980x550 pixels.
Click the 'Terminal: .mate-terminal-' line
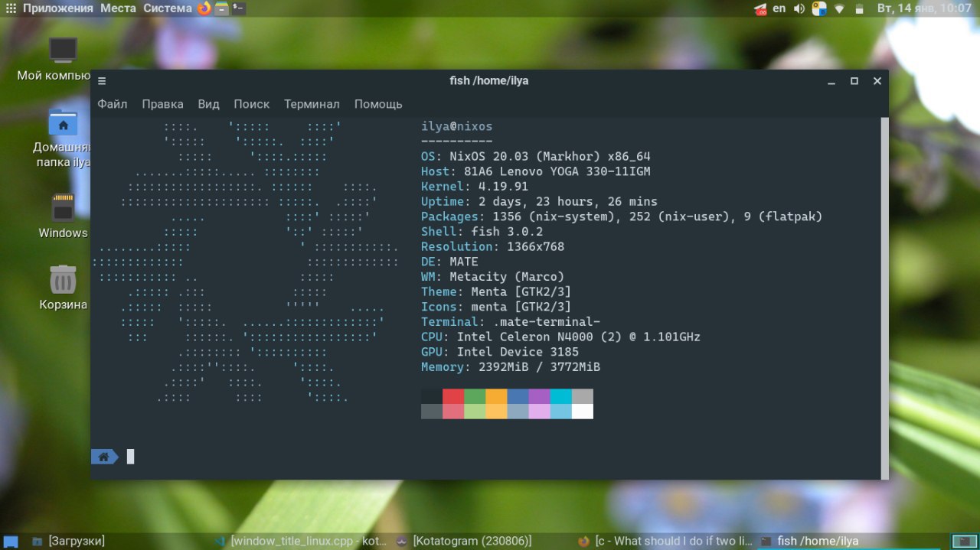511,322
